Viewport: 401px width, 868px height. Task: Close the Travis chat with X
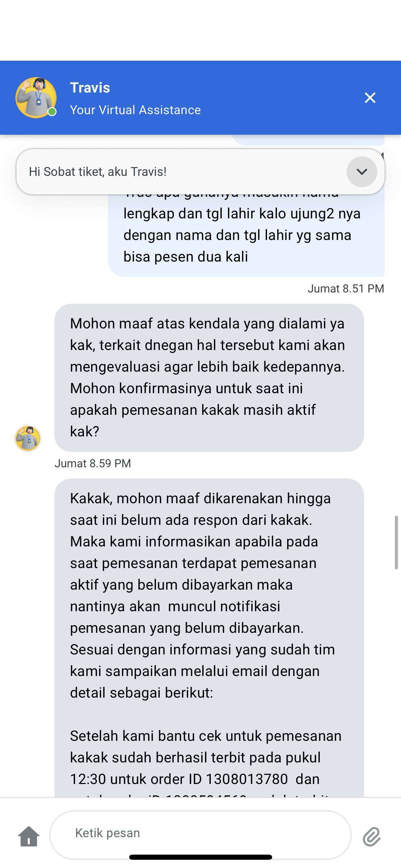[x=370, y=98]
